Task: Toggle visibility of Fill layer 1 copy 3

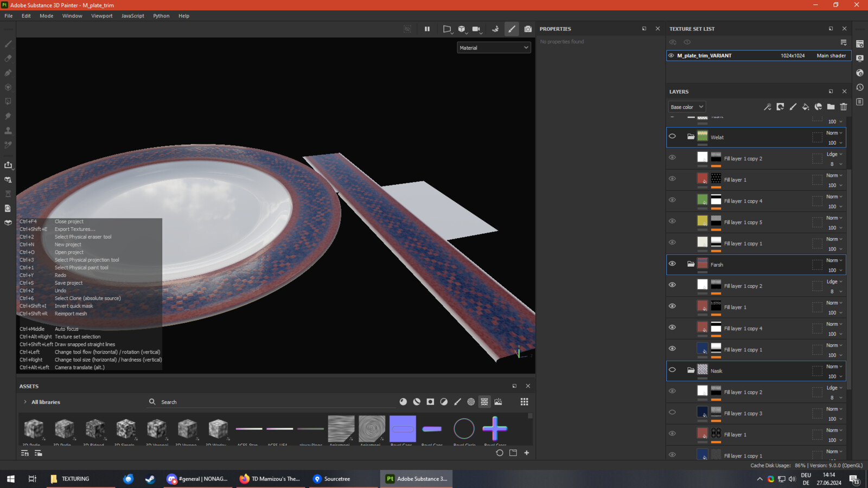Action: (672, 412)
